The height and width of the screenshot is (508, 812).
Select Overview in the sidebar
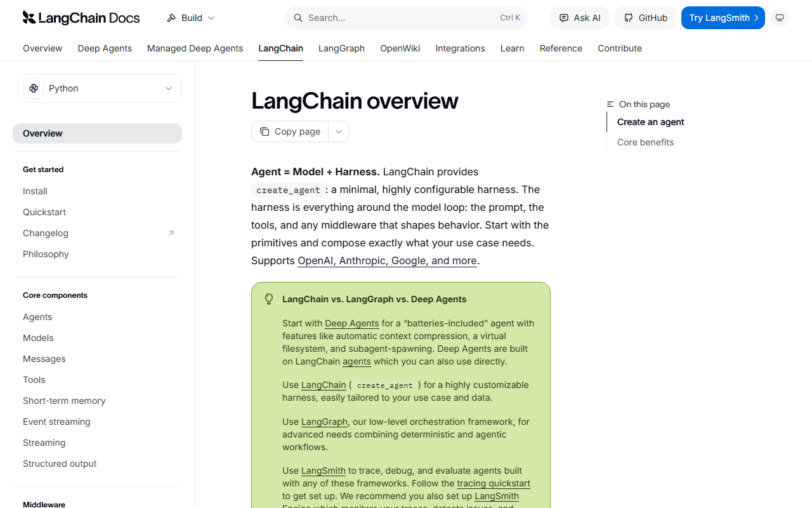pyautogui.click(x=97, y=133)
